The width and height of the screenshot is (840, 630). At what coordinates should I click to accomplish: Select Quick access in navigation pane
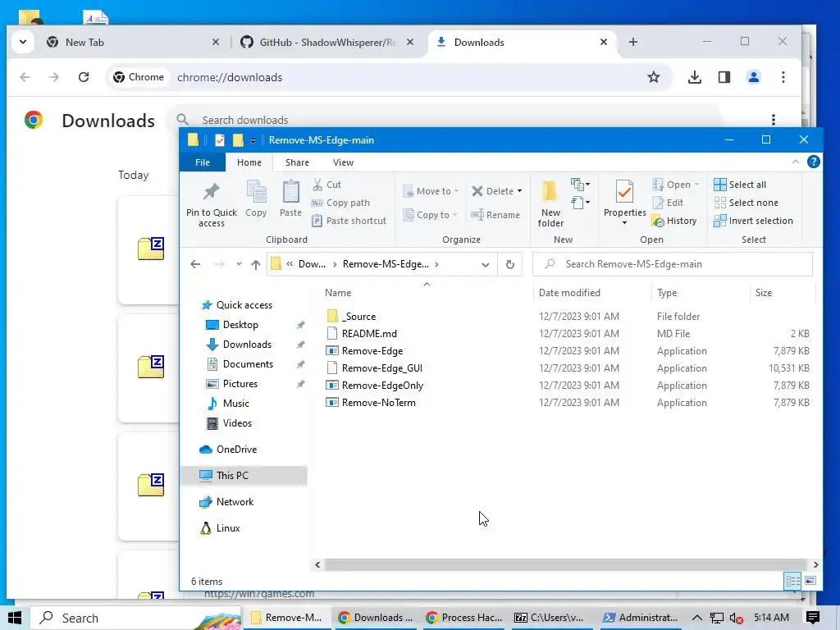pos(244,305)
